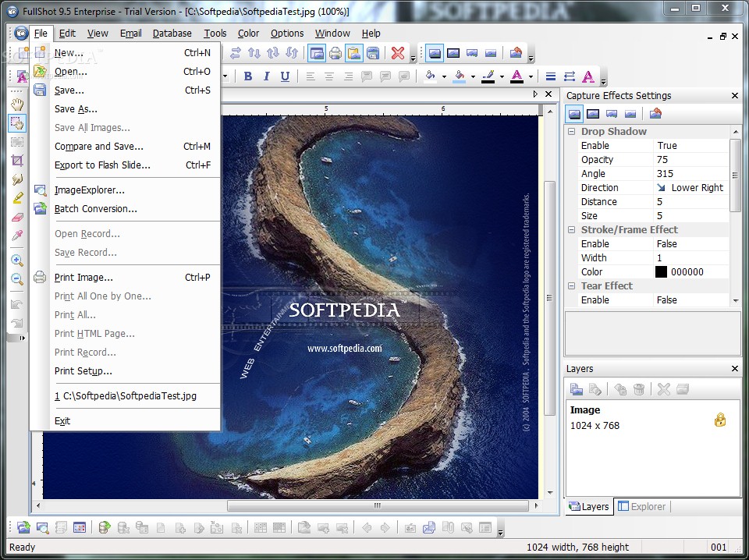Image resolution: width=749 pixels, height=560 pixels.
Task: Click the large text effects A icon
Action: [x=588, y=76]
